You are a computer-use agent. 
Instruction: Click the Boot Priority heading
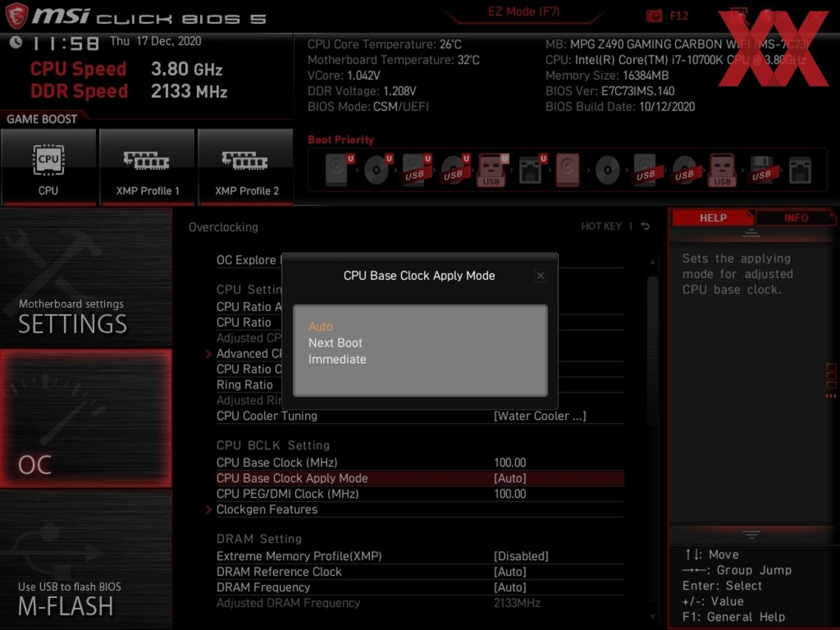(341, 140)
